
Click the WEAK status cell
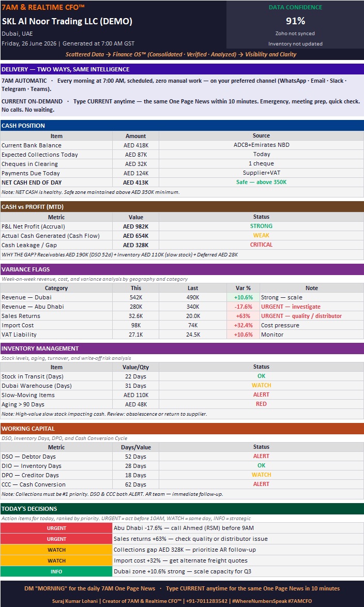pos(262,235)
